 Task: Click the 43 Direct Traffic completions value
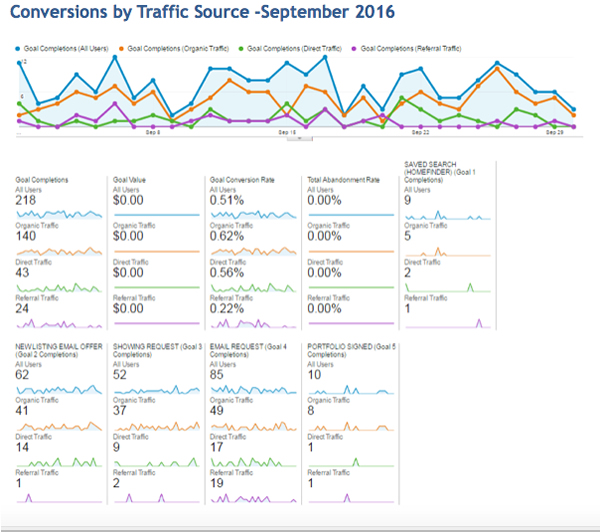tap(22, 273)
